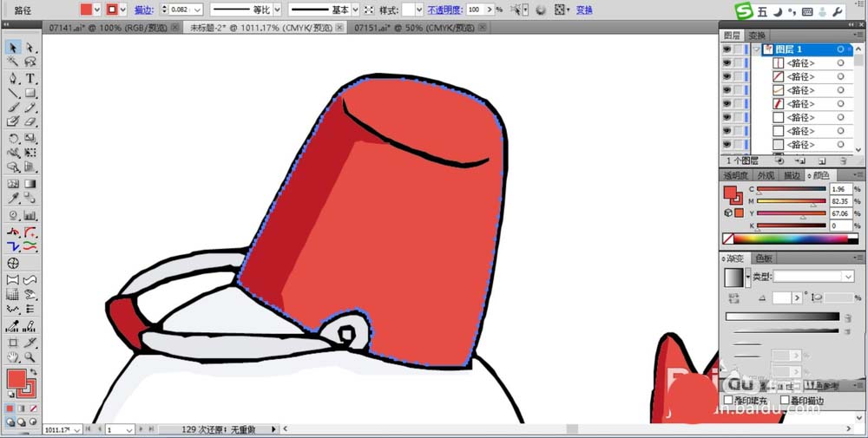
Task: Select the Gradient tool in toolbox
Action: [x=30, y=184]
